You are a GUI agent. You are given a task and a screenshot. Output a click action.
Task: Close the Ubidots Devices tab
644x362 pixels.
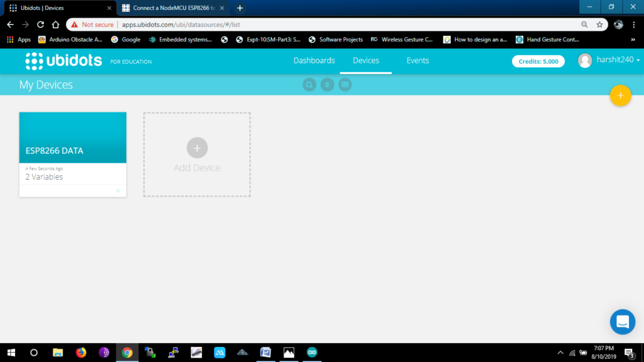pos(109,8)
